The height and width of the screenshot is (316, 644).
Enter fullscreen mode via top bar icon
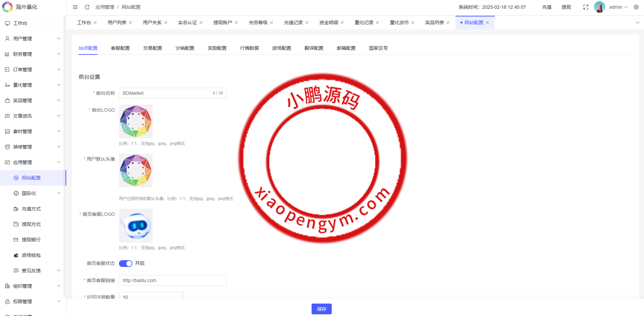[x=586, y=7]
